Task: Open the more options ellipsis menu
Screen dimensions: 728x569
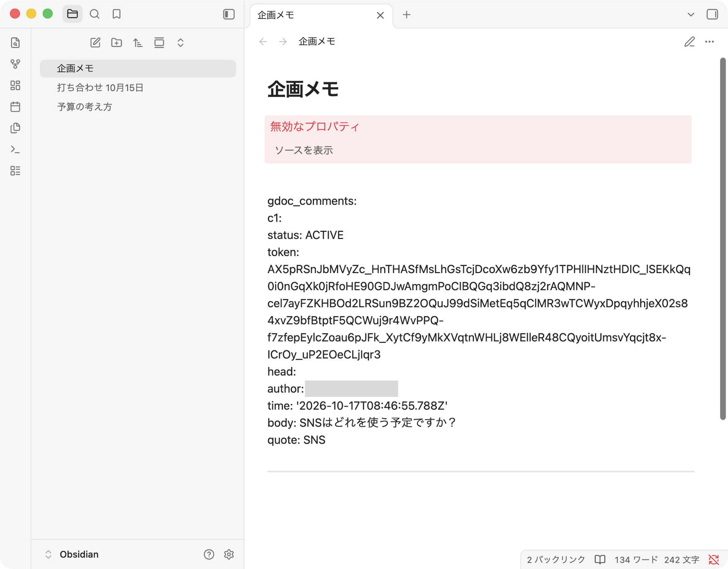Action: point(709,41)
